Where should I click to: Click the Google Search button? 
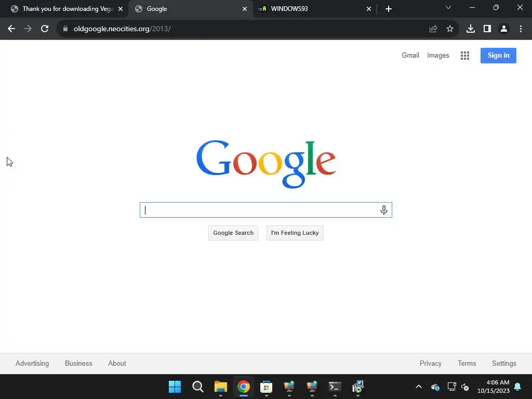pos(233,233)
